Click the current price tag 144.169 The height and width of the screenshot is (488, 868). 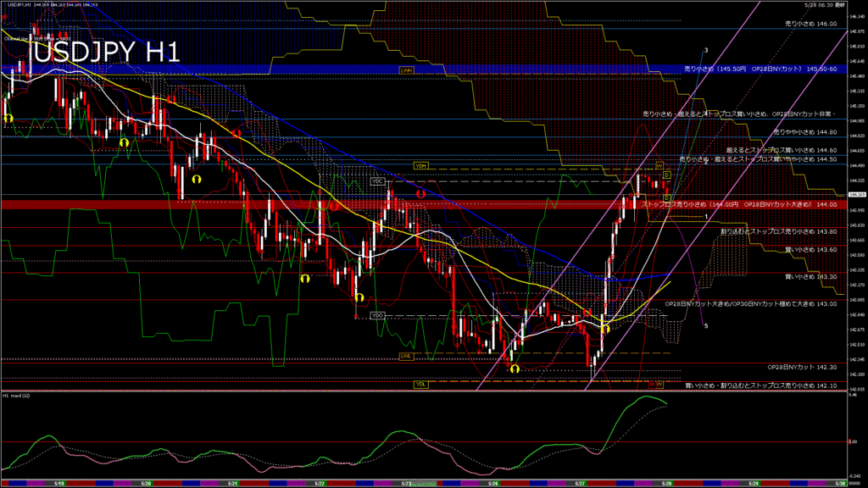(x=857, y=195)
